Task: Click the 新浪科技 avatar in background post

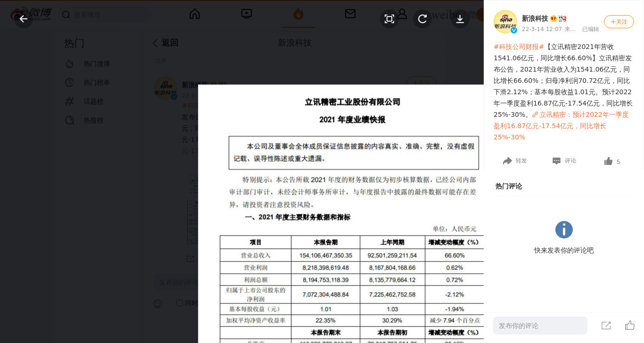Action: pos(165,88)
